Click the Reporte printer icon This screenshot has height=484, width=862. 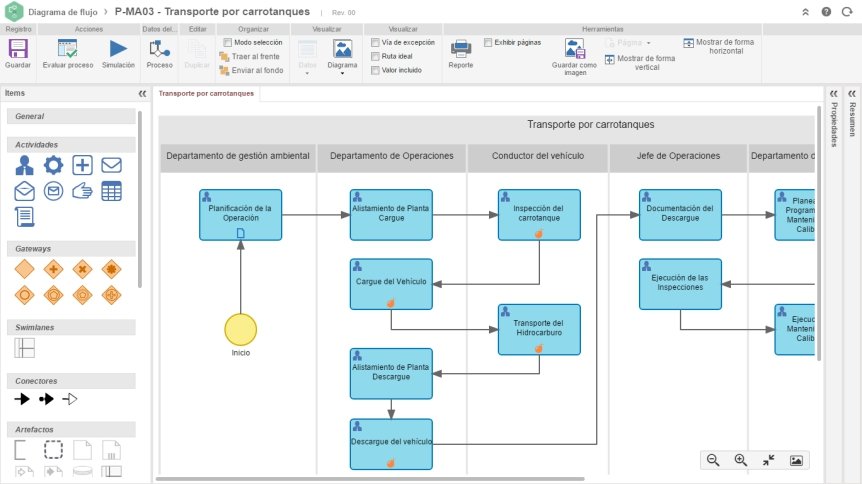pos(461,49)
